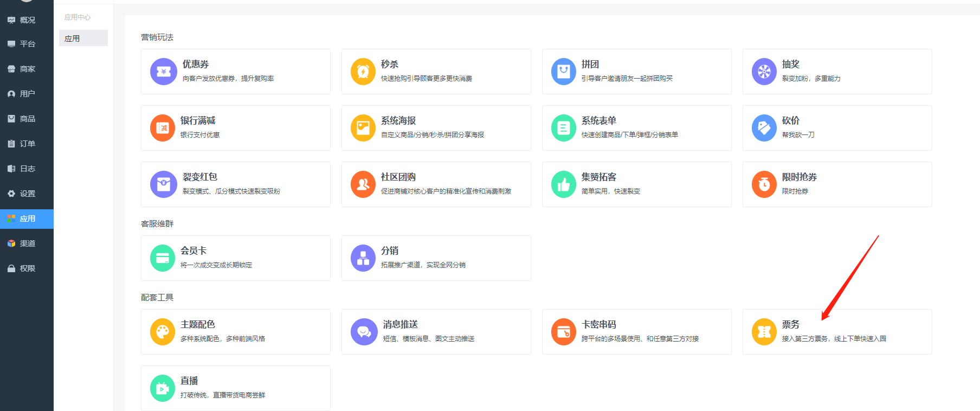Open the 分销 application title
The image size is (980, 411).
pos(389,251)
